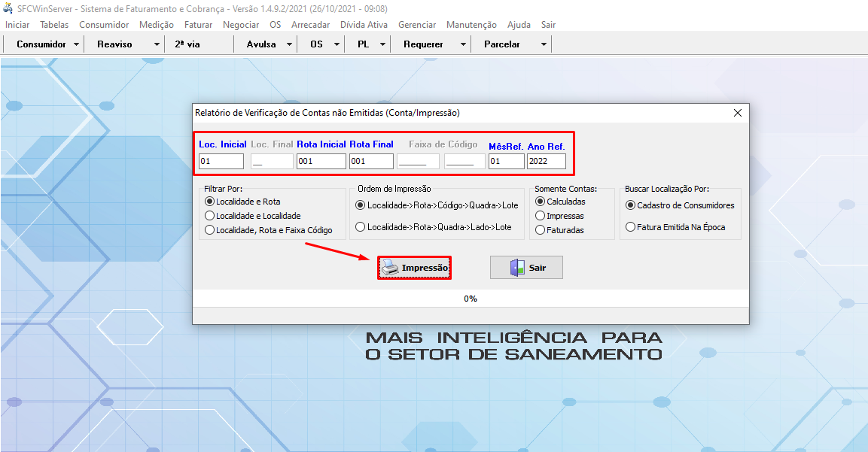Choose the Localidade->Rota->Quadra->Lado->Lote print order
868x452 pixels.
(x=360, y=226)
